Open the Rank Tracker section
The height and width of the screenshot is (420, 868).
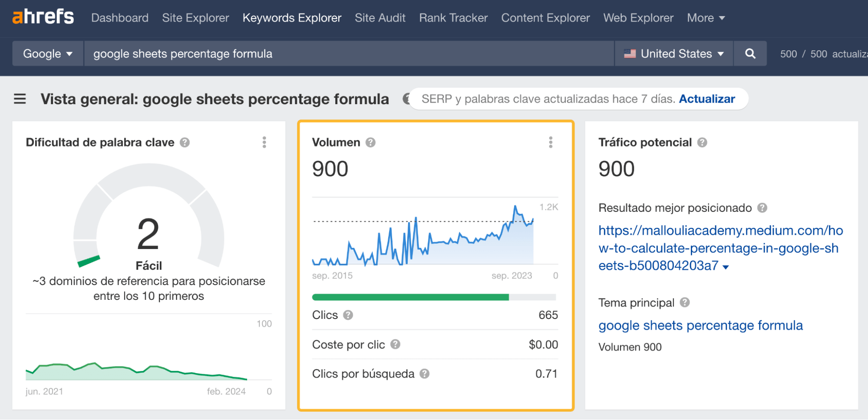(453, 18)
